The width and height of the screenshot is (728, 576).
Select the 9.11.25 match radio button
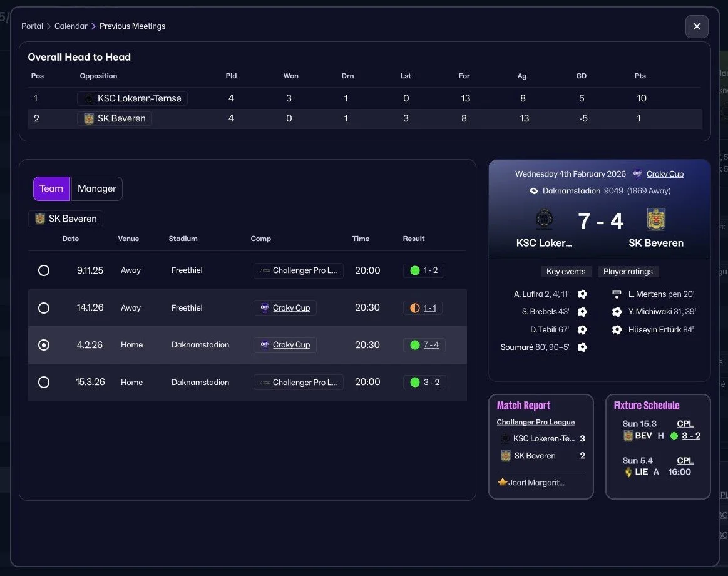click(x=44, y=270)
